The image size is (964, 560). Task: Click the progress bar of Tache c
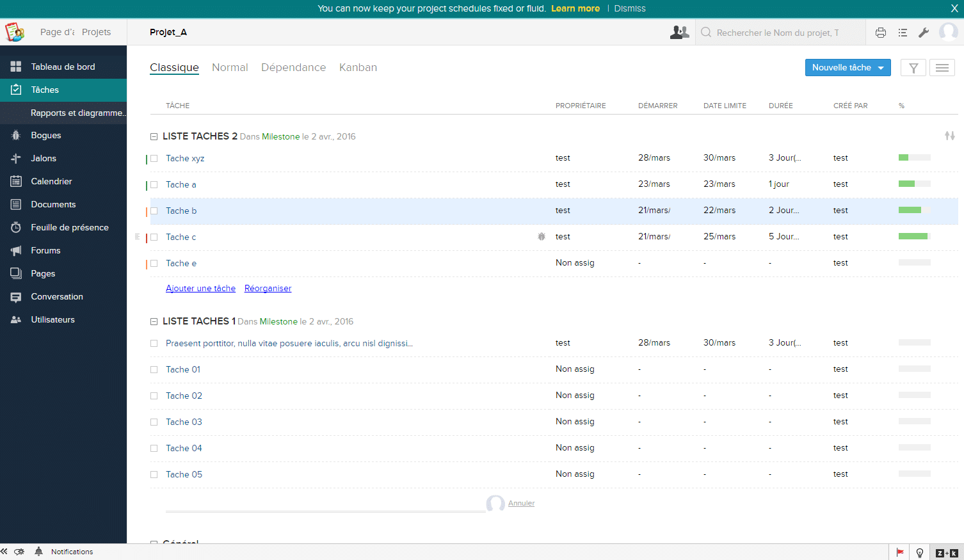click(913, 236)
